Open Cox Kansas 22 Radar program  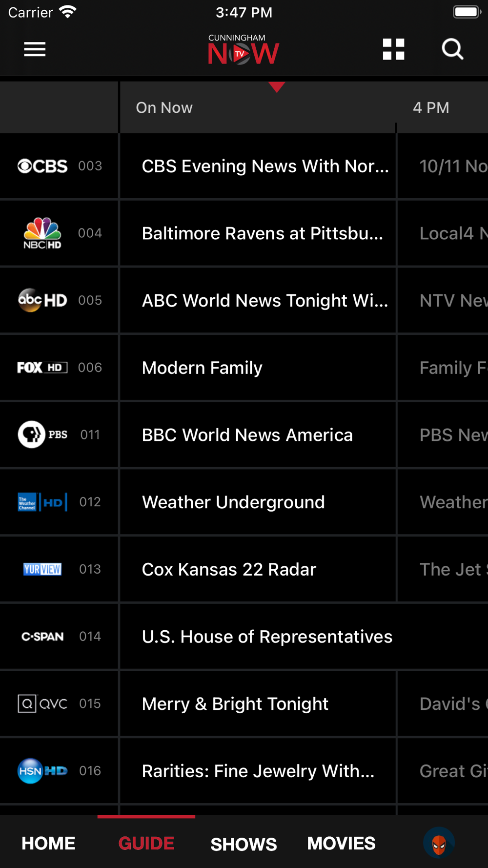[x=258, y=569]
